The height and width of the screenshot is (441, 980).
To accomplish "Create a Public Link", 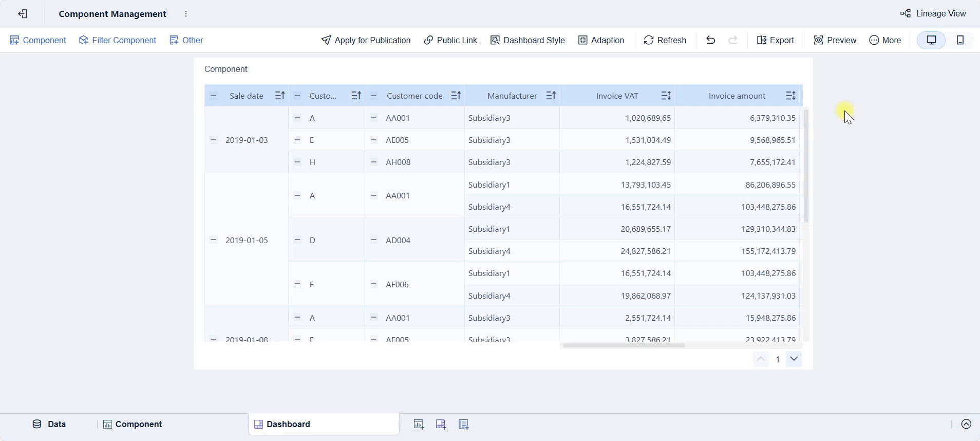I will (x=450, y=40).
